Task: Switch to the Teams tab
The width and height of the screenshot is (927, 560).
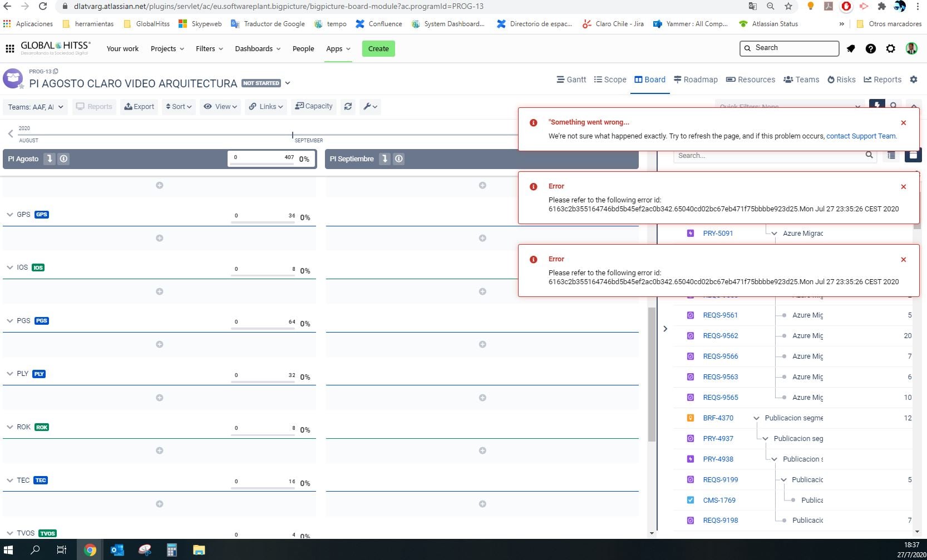Action: pos(801,80)
